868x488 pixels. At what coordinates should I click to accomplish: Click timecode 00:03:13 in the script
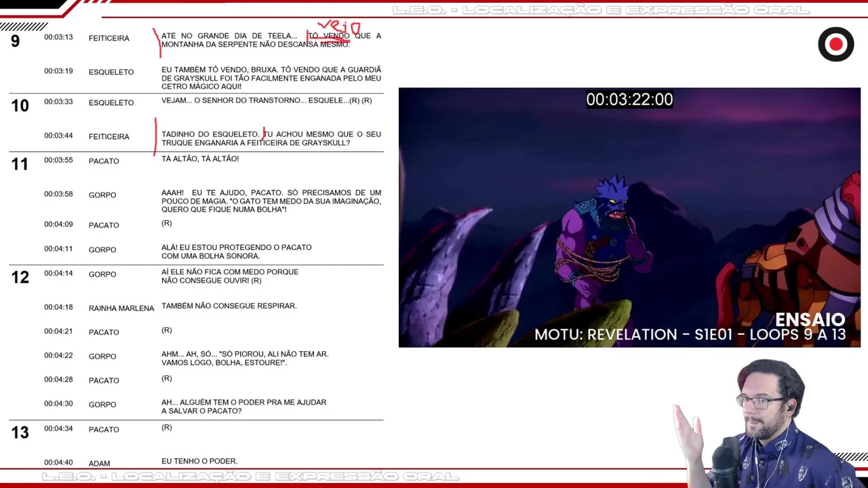(58, 37)
